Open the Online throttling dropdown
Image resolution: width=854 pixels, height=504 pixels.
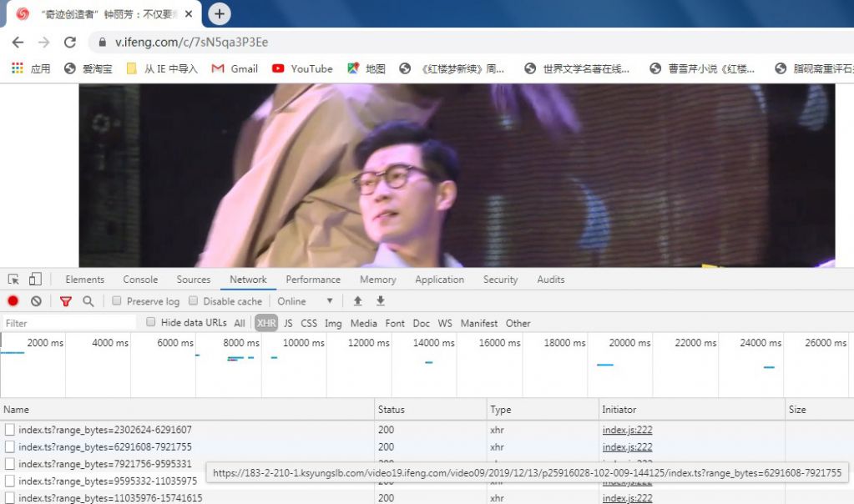point(306,301)
